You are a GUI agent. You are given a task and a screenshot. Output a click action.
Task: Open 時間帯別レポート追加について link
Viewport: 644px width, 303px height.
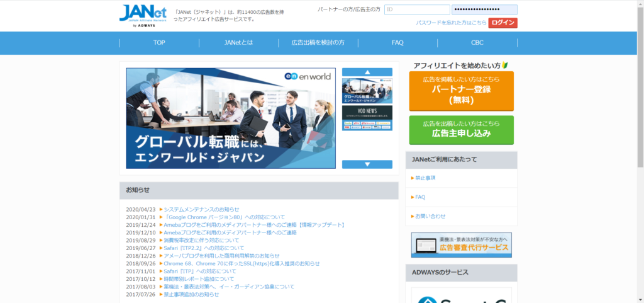199,279
